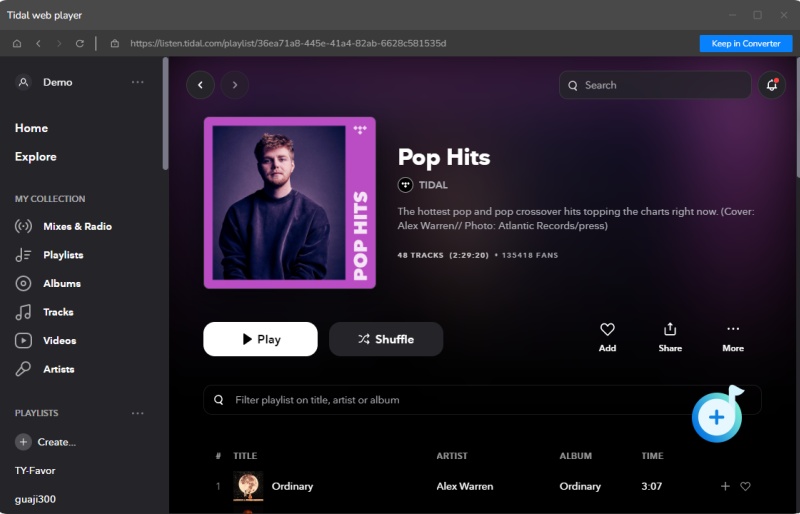Favorite the Ordinary track with heart
Image resolution: width=800 pixels, height=514 pixels.
745,486
